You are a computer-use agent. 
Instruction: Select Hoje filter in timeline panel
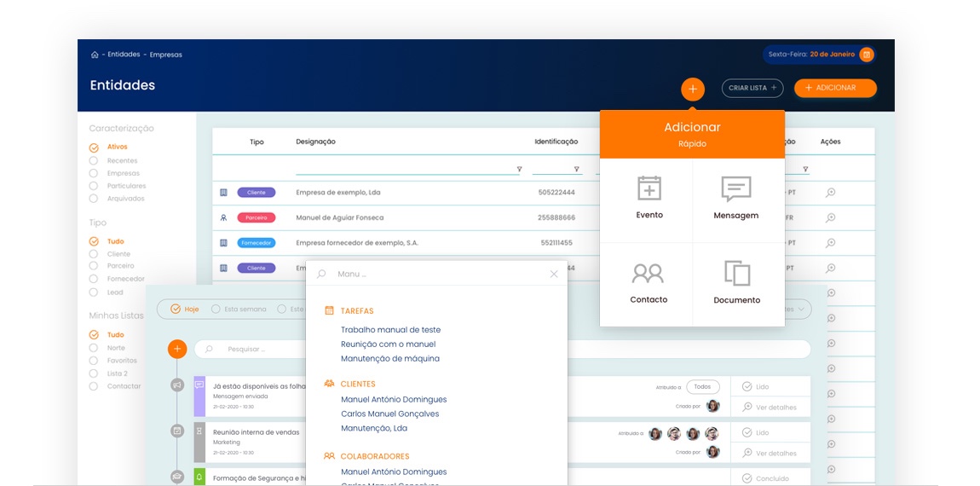click(184, 309)
